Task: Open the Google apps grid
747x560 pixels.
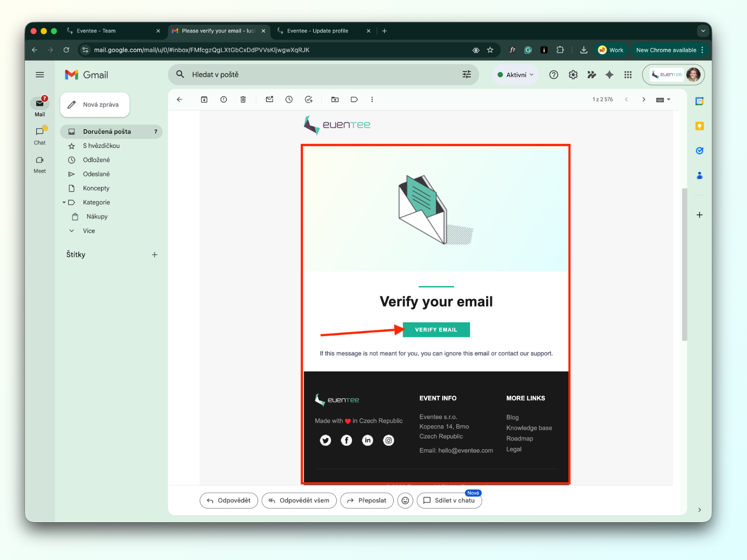Action: coord(628,75)
